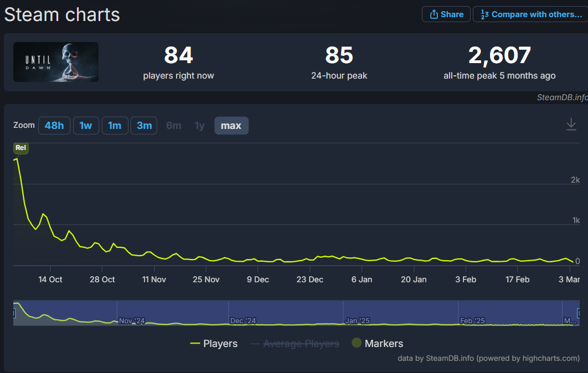
Task: Click Jan '25 in the navigator
Action: click(357, 321)
